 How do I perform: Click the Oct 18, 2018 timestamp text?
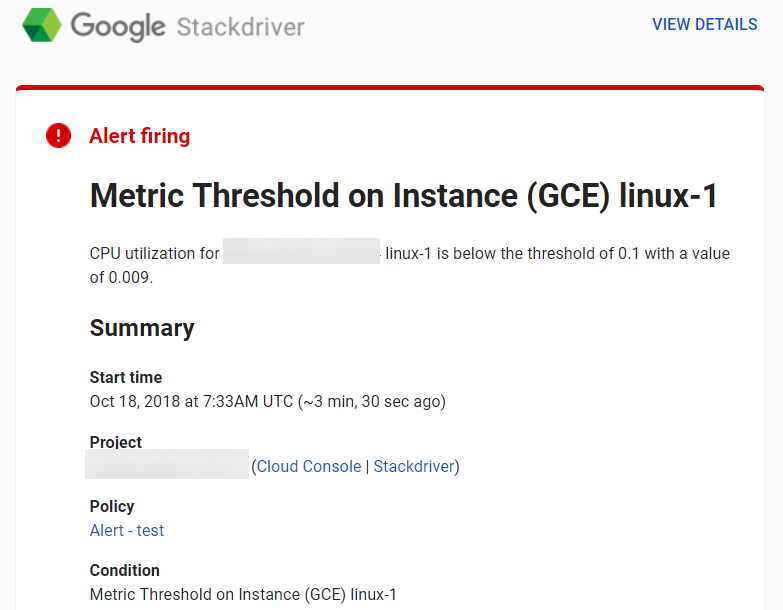coord(268,401)
